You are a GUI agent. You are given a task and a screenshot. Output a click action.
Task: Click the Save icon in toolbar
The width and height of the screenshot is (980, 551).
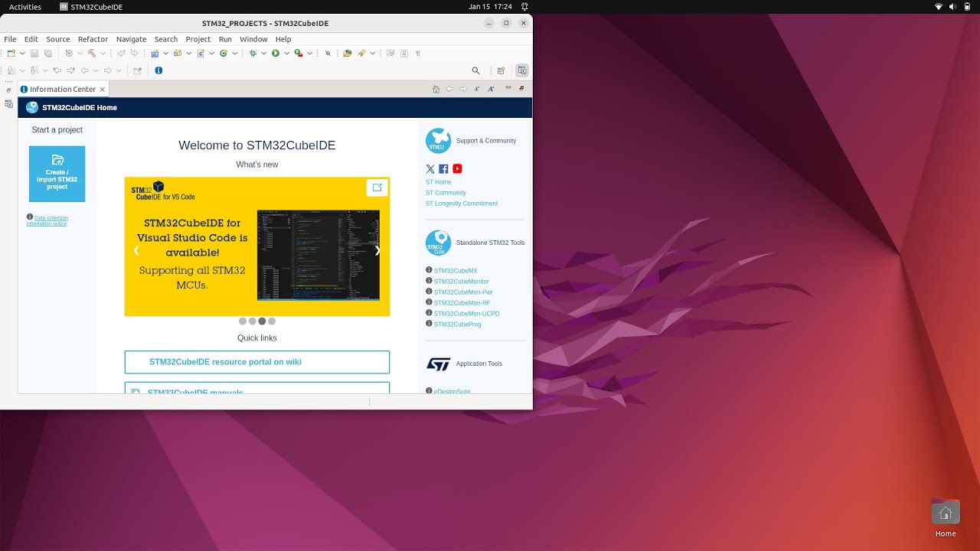[x=34, y=54]
